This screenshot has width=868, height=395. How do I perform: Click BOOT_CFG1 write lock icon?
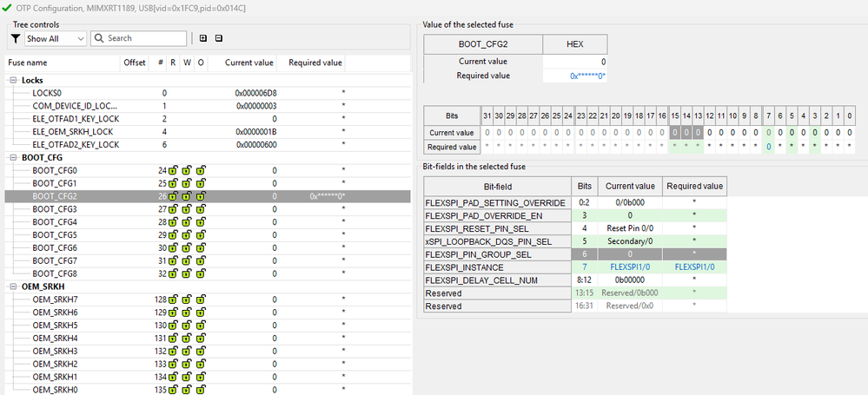(x=187, y=184)
